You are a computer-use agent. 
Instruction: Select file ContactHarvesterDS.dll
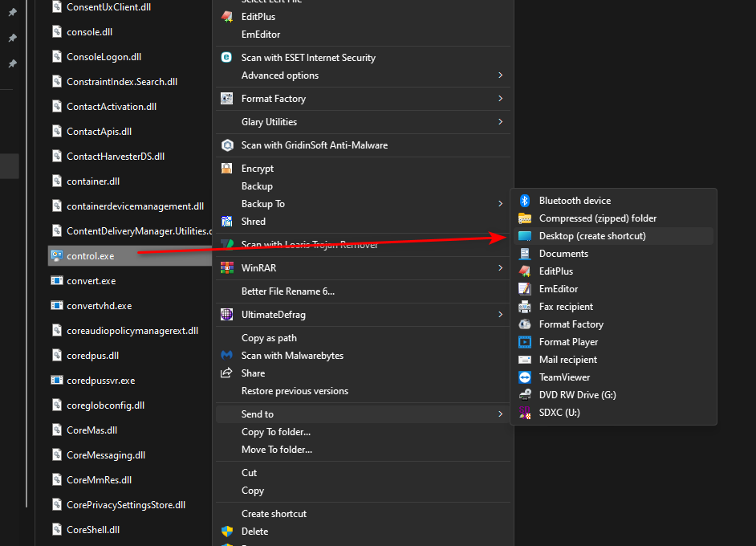pyautogui.click(x=116, y=157)
